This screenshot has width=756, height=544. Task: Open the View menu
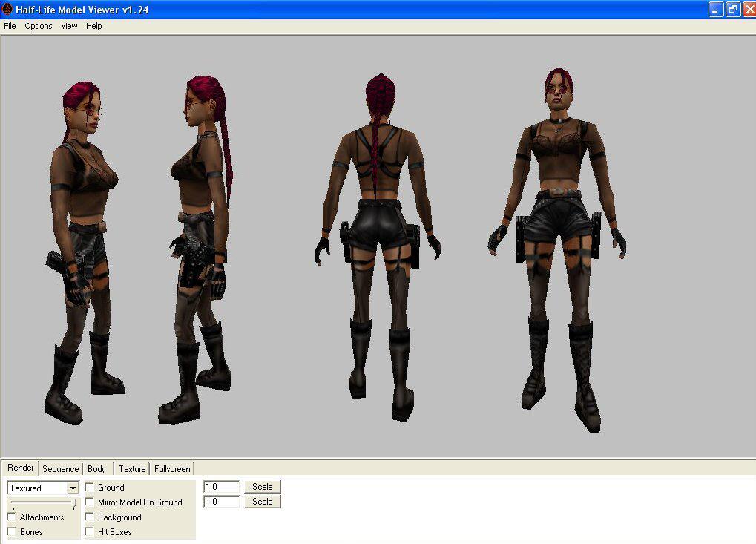[69, 26]
